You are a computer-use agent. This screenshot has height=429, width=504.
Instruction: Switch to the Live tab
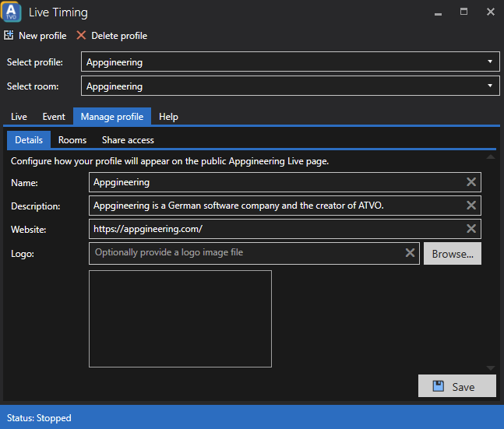[x=19, y=117]
